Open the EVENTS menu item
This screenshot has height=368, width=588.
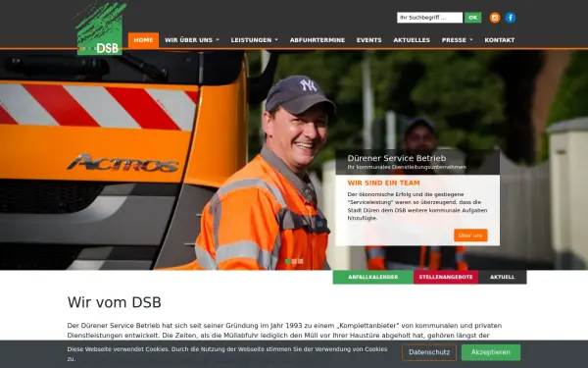click(x=369, y=40)
